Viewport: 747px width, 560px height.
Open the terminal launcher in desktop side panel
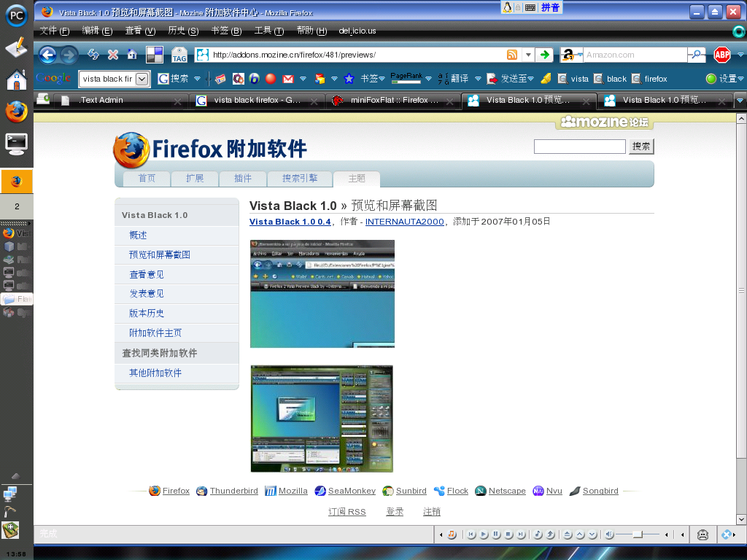[16, 144]
